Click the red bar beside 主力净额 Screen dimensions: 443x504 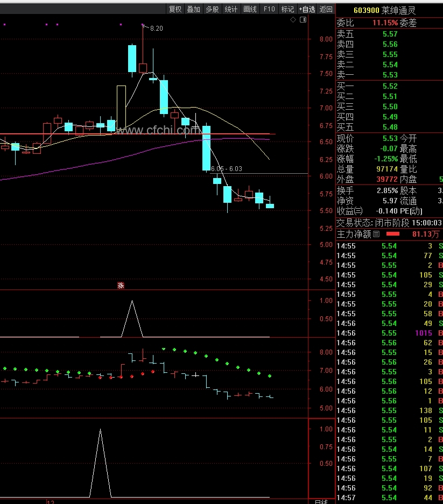coord(393,234)
